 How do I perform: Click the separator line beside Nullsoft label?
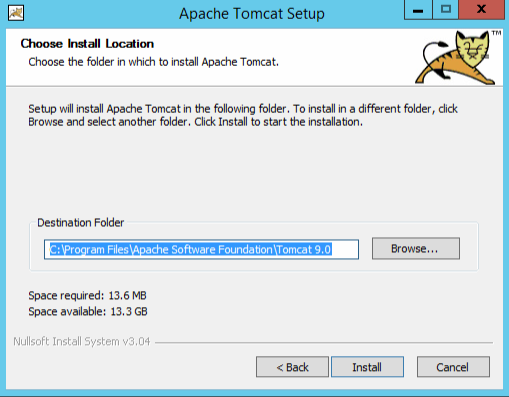coord(324,342)
